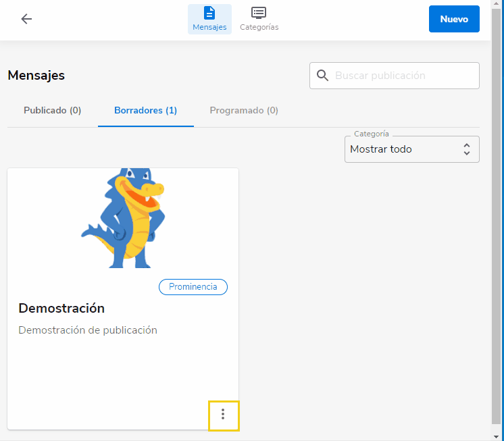This screenshot has height=441, width=504.
Task: Open the Demostración post title
Action: pyautogui.click(x=61, y=309)
